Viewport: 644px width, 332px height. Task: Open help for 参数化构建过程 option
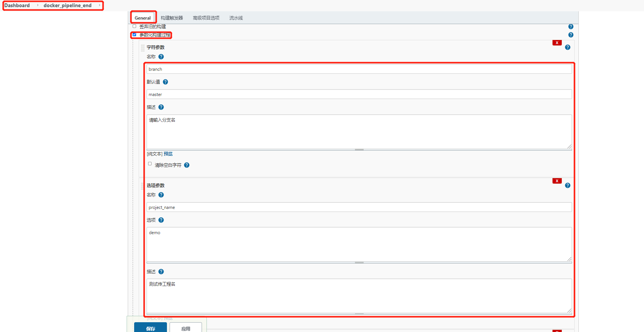click(571, 35)
